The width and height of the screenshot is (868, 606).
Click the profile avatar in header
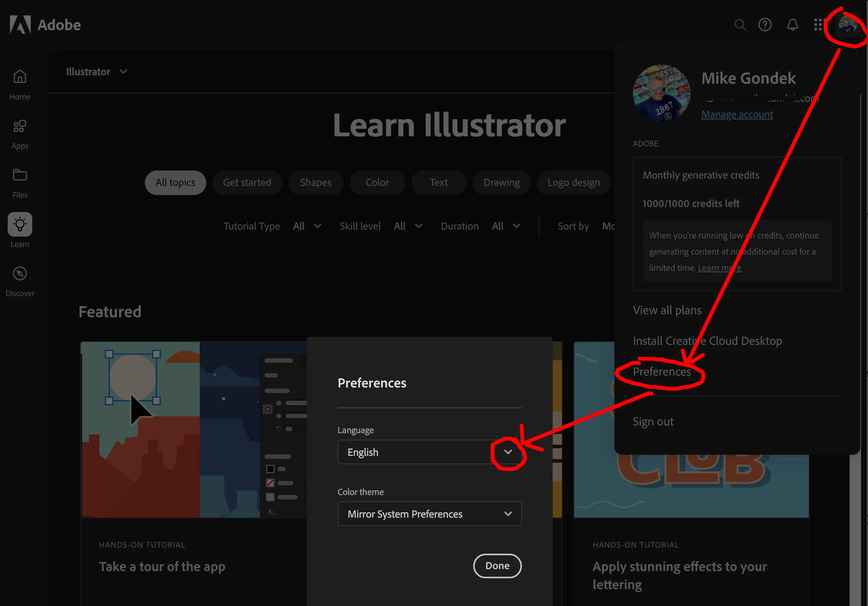tap(847, 26)
